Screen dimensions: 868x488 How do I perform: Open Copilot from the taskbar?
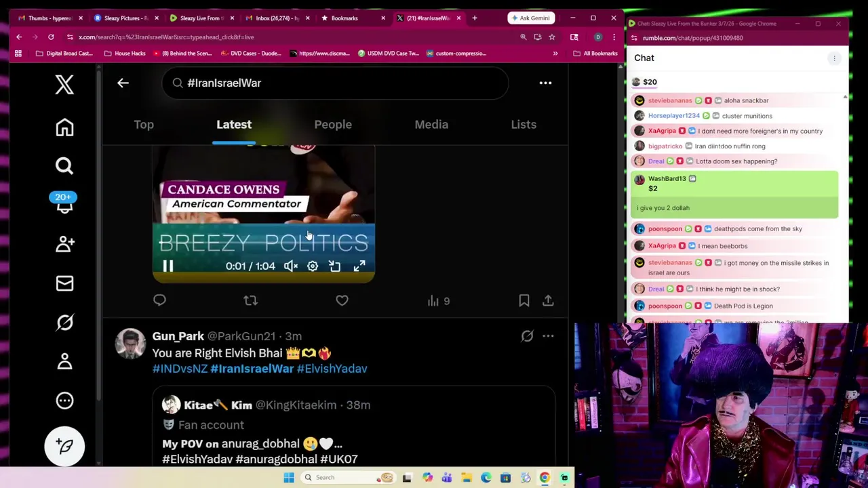pos(427,478)
